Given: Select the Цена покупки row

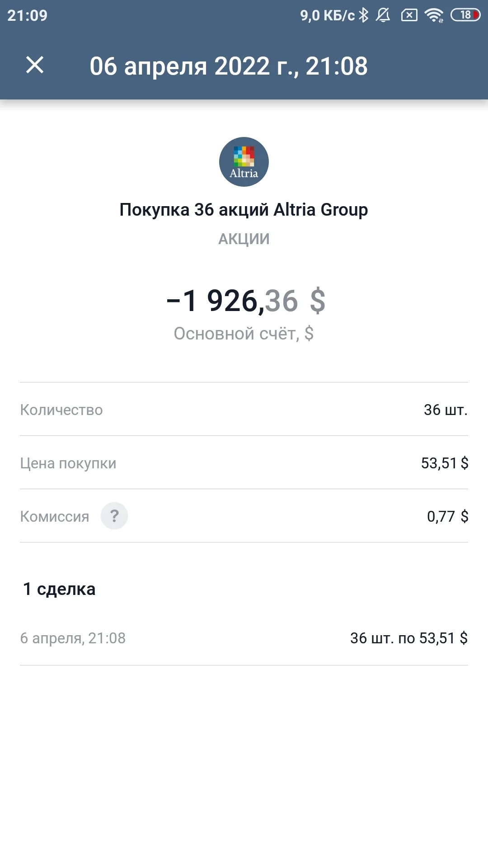Looking at the screenshot, I should click(x=244, y=462).
